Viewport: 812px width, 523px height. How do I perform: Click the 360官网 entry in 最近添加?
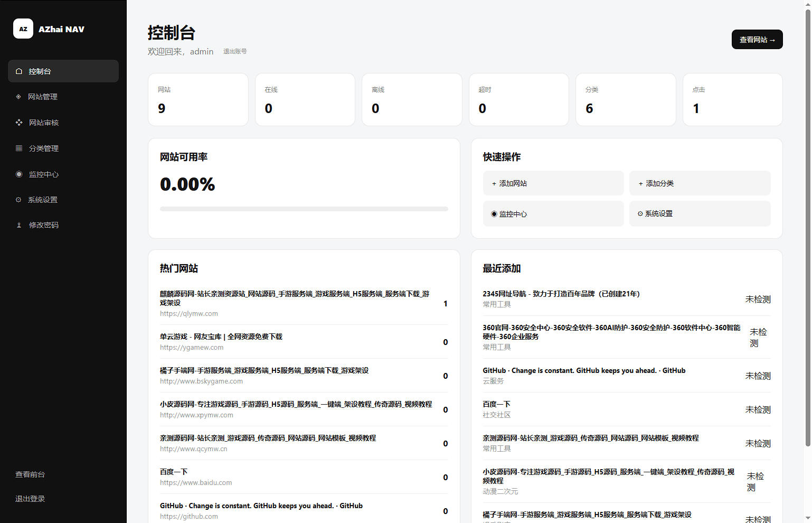point(611,332)
